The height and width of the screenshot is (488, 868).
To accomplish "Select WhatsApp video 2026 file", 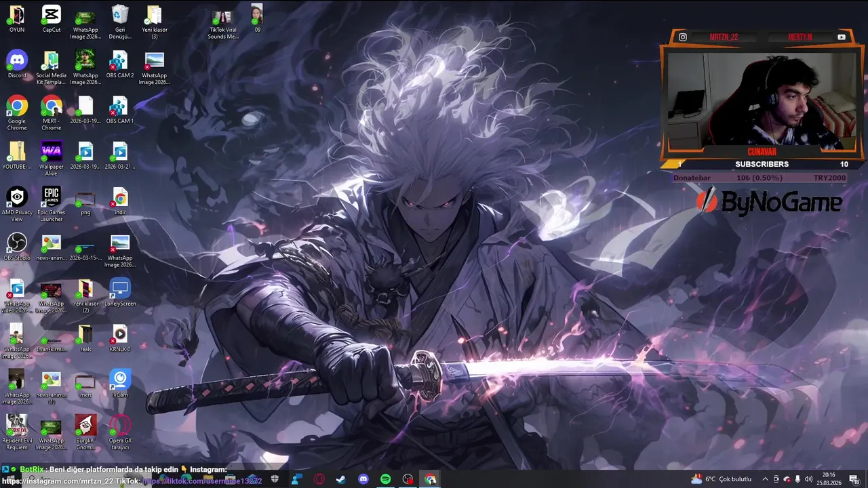I will 17,296.
